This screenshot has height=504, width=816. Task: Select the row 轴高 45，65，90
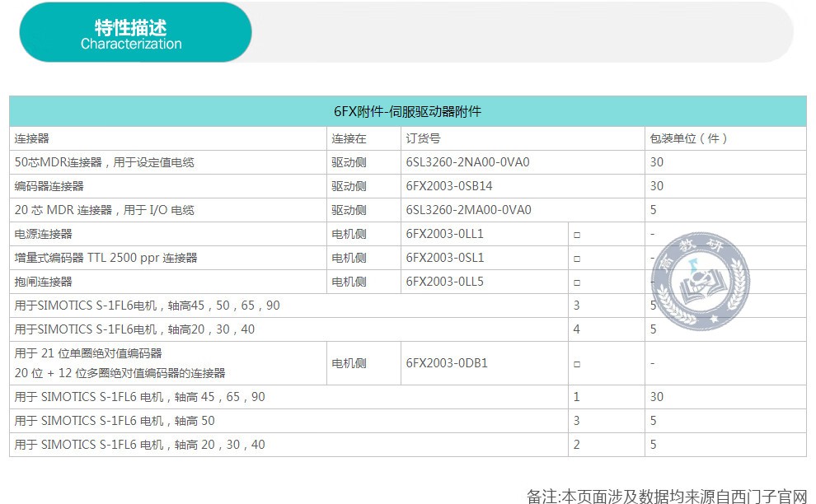point(407,398)
